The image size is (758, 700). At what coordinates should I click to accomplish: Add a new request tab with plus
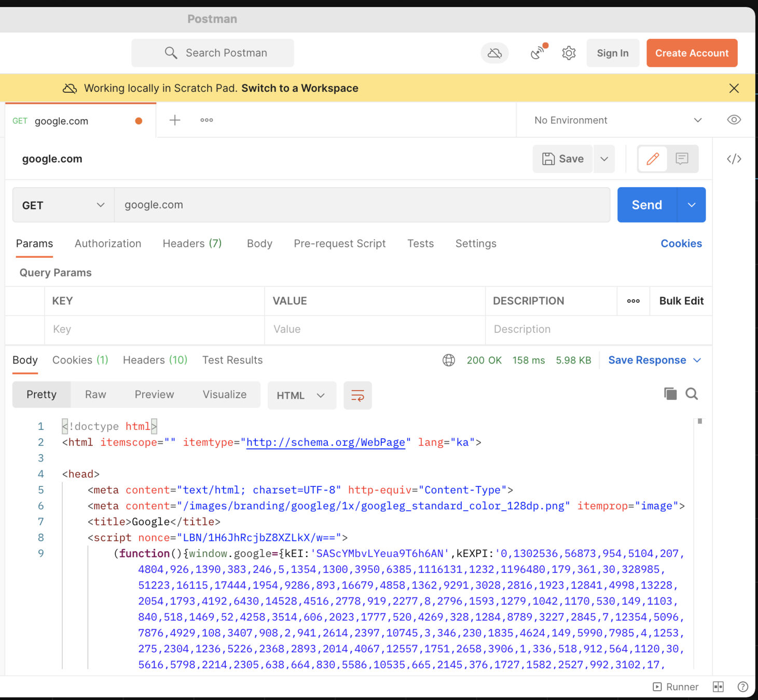tap(175, 120)
